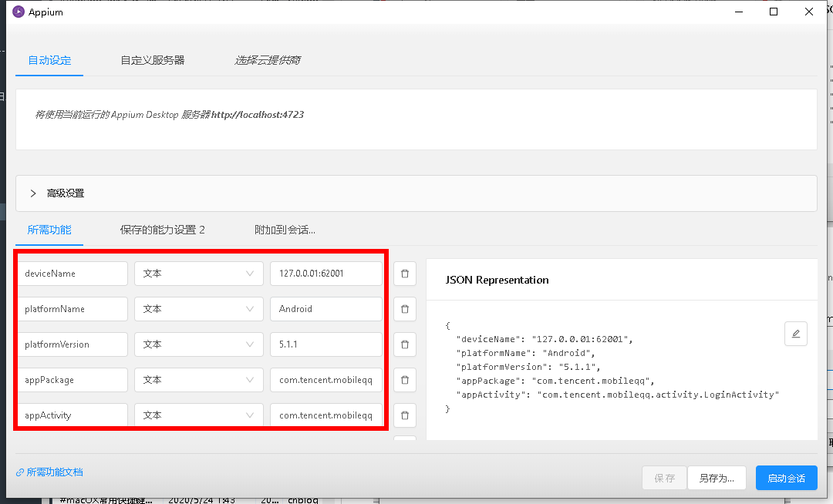Open the 附加到会话... tab
833x504 pixels.
285,230
